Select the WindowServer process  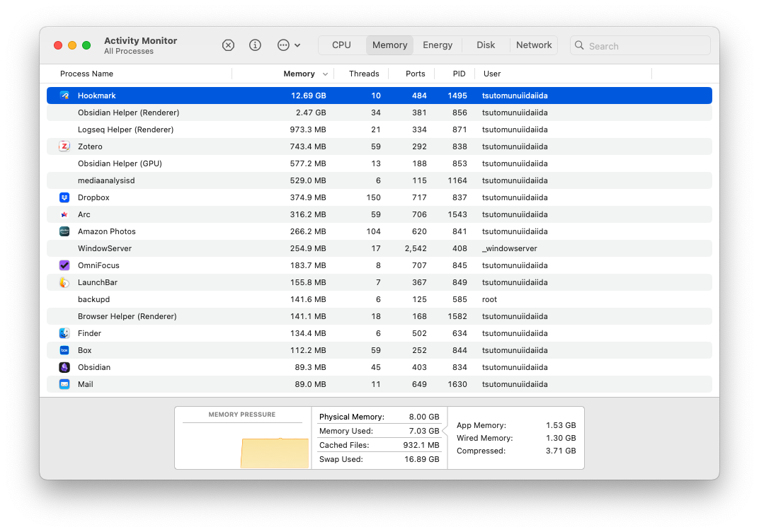click(105, 248)
